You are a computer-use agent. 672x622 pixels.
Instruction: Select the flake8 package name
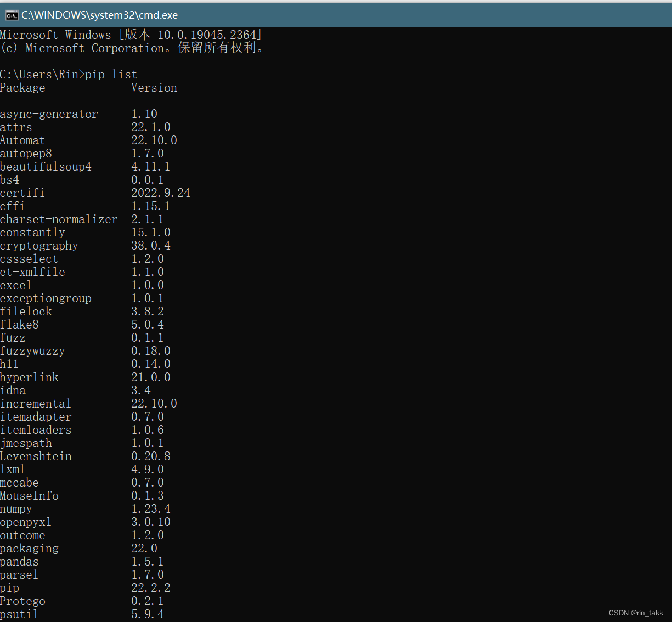point(19,325)
